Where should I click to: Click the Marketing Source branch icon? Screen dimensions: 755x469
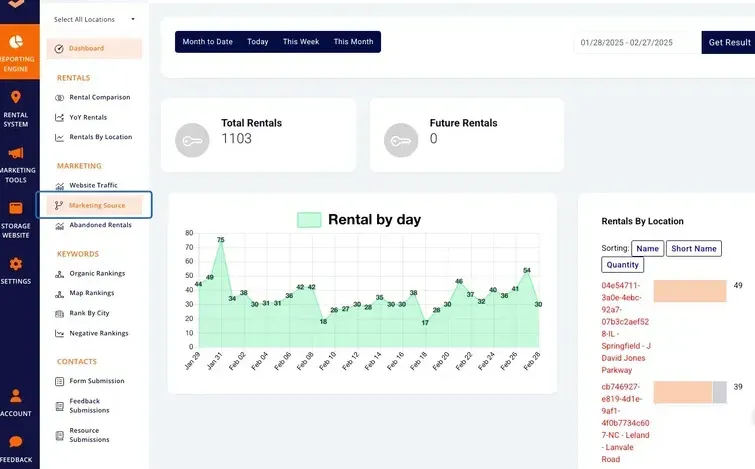point(59,206)
